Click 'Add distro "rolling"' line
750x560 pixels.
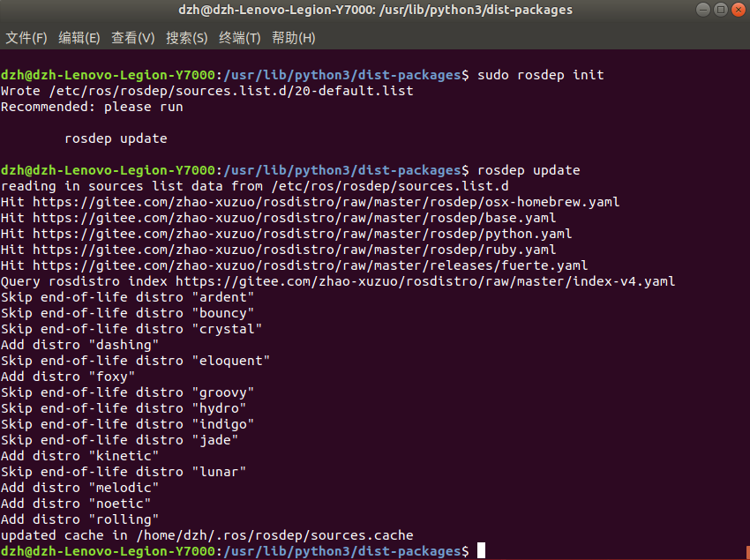[x=80, y=519]
